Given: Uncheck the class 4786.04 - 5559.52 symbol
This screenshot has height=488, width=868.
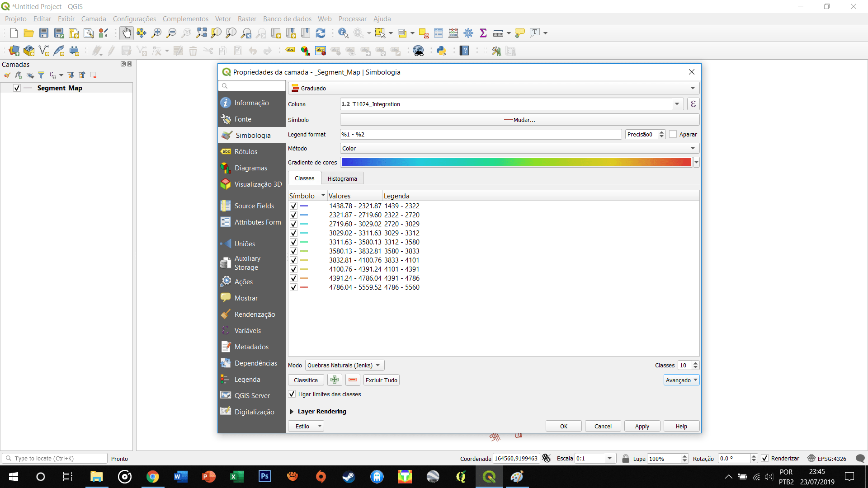Looking at the screenshot, I should pos(293,287).
